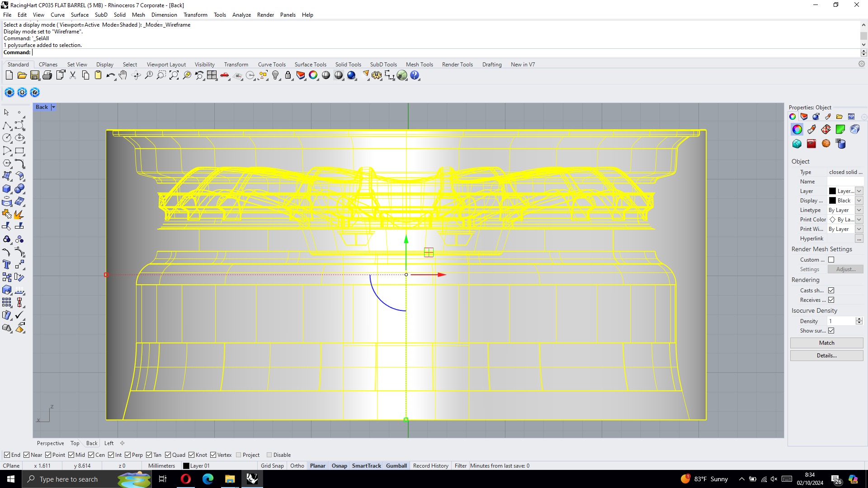868x488 pixels.
Task: Expand the Layer dropdown in properties
Action: point(859,191)
